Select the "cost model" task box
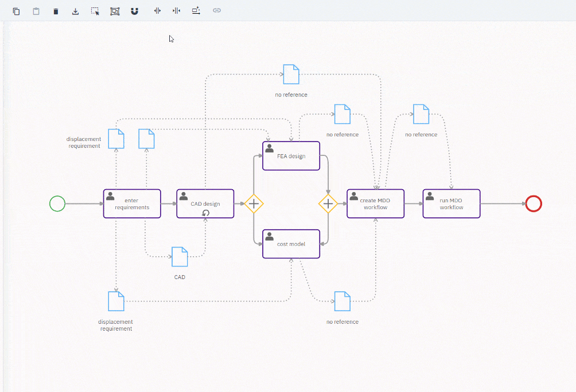The height and width of the screenshot is (392, 576). pos(291,244)
